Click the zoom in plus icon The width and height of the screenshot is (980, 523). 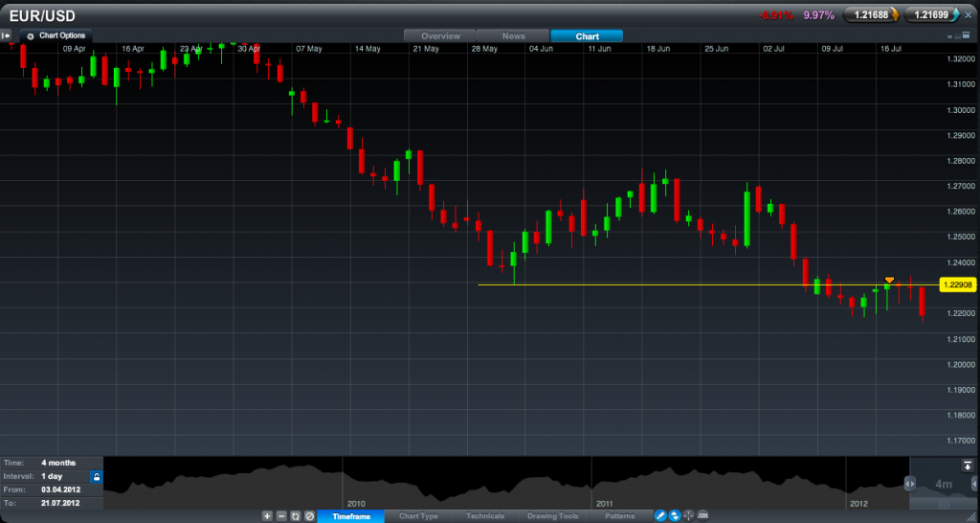point(267,516)
